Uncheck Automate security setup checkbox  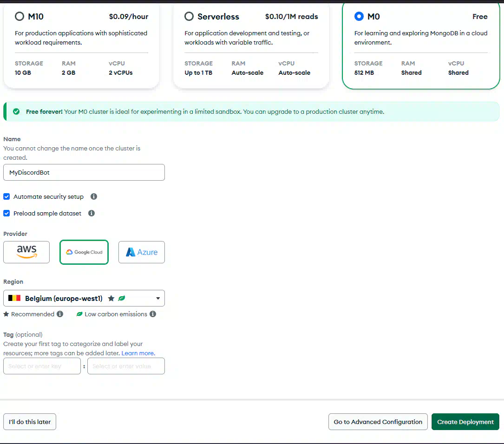7,196
